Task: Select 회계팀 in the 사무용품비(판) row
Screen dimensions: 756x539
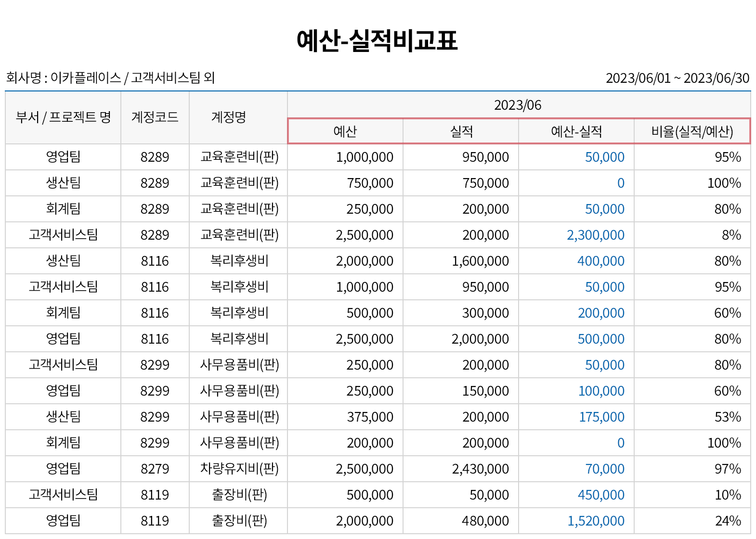Action: point(63,443)
